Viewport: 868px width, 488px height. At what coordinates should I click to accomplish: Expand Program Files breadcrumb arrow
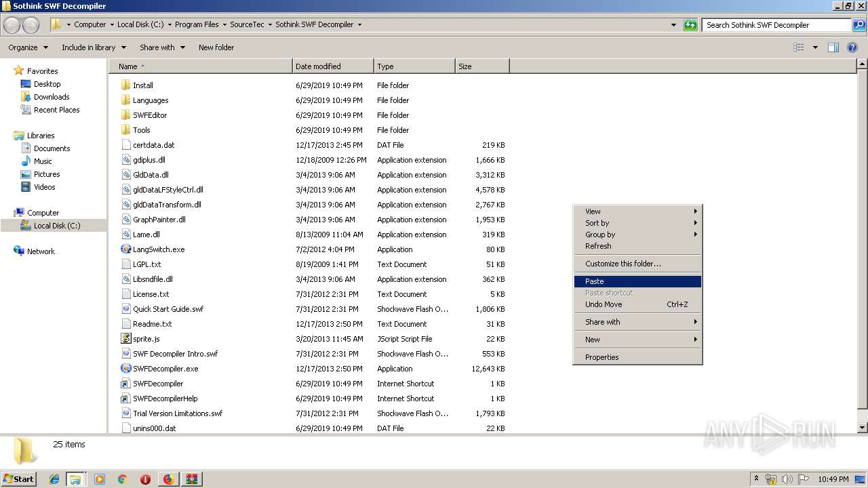click(x=224, y=24)
